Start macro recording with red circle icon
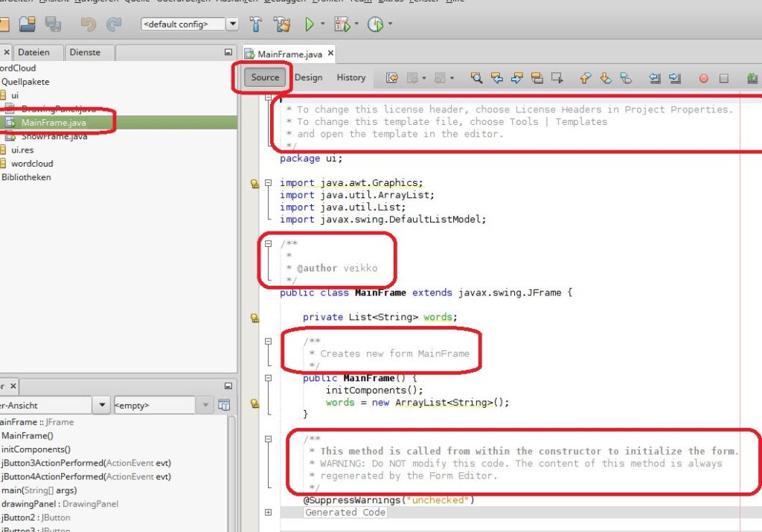Viewport: 762px width, 532px height. coord(703,78)
